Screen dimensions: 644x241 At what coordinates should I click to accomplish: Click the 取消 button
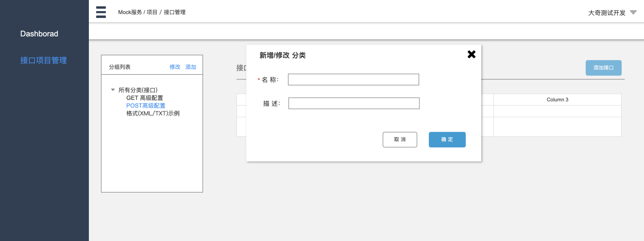pyautogui.click(x=400, y=140)
